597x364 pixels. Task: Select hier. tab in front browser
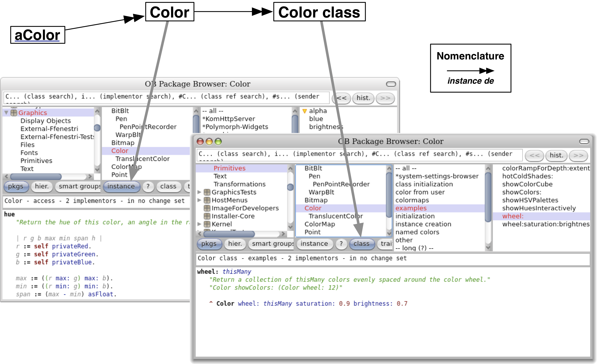(x=235, y=244)
